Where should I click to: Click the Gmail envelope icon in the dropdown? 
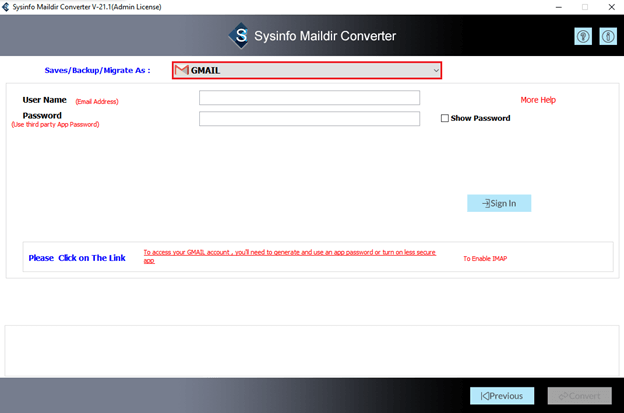pos(181,70)
